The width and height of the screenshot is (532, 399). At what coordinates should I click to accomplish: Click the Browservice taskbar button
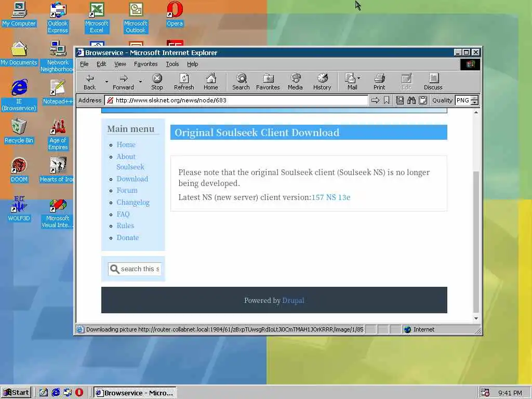pos(135,393)
